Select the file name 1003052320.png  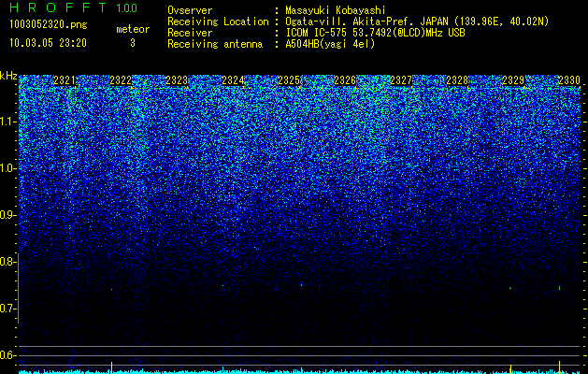pos(49,25)
